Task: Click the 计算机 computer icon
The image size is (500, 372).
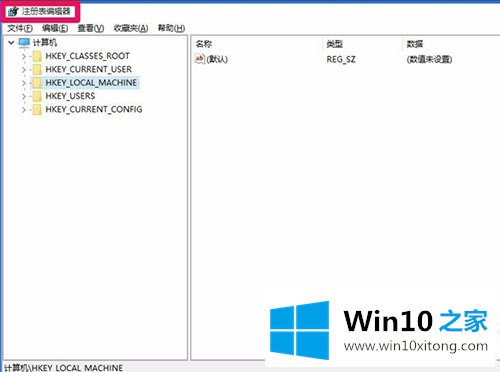Action: 24,43
